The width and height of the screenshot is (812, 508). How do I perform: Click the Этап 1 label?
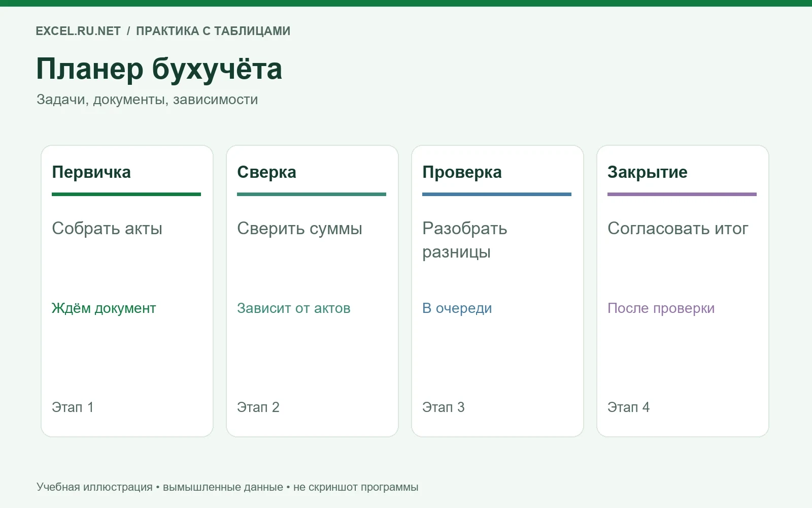coord(73,407)
